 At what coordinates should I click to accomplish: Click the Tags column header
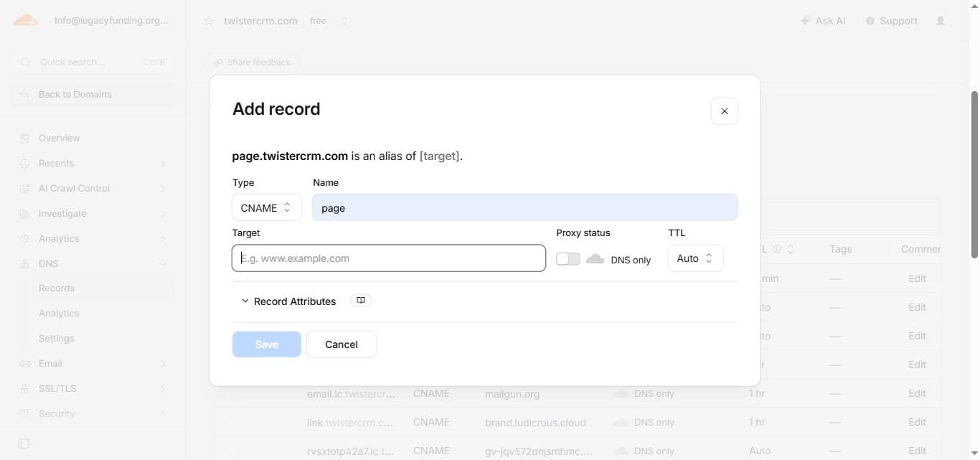point(840,249)
